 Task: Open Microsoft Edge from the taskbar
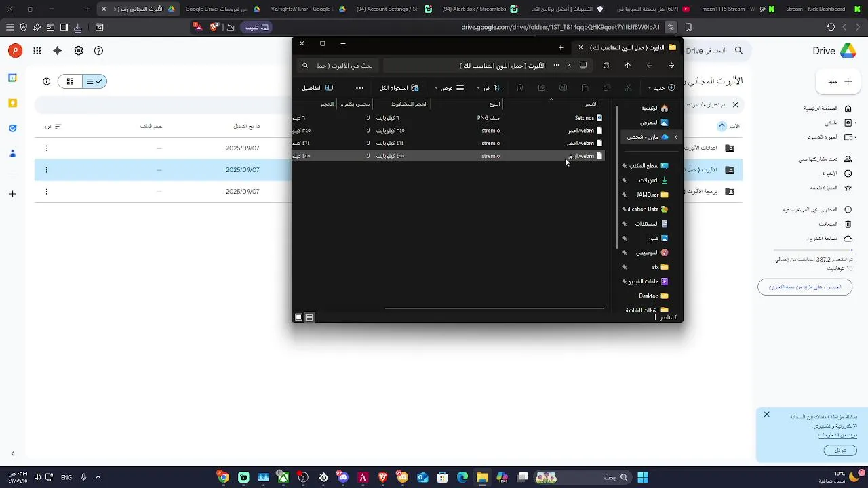click(462, 477)
